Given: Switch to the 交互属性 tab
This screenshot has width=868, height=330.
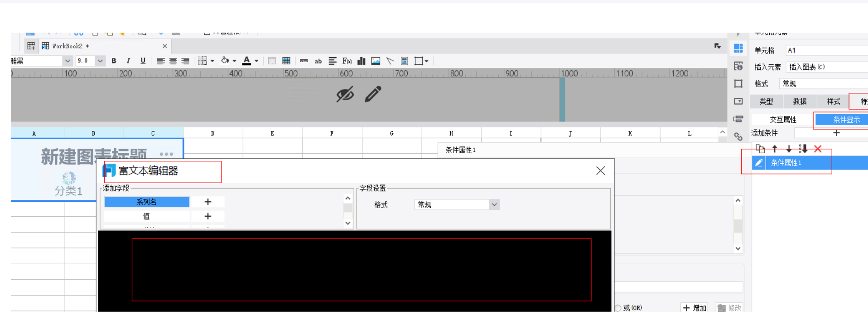Looking at the screenshot, I should (x=783, y=120).
